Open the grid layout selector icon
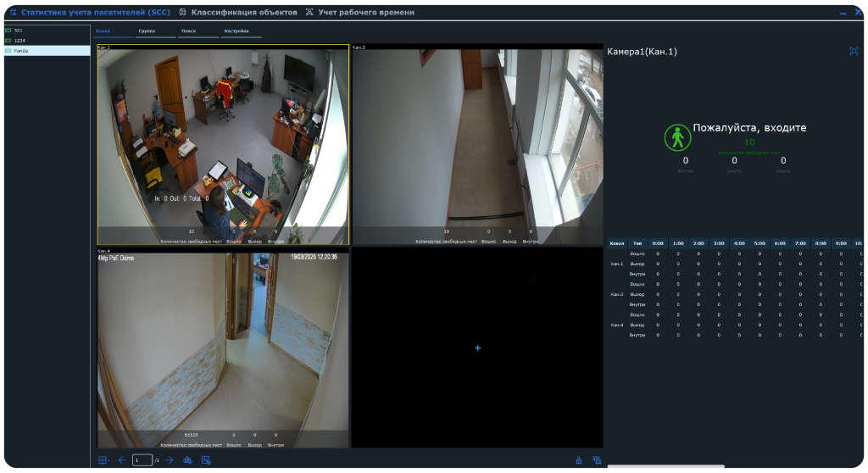The width and height of the screenshot is (868, 473). pyautogui.click(x=103, y=460)
